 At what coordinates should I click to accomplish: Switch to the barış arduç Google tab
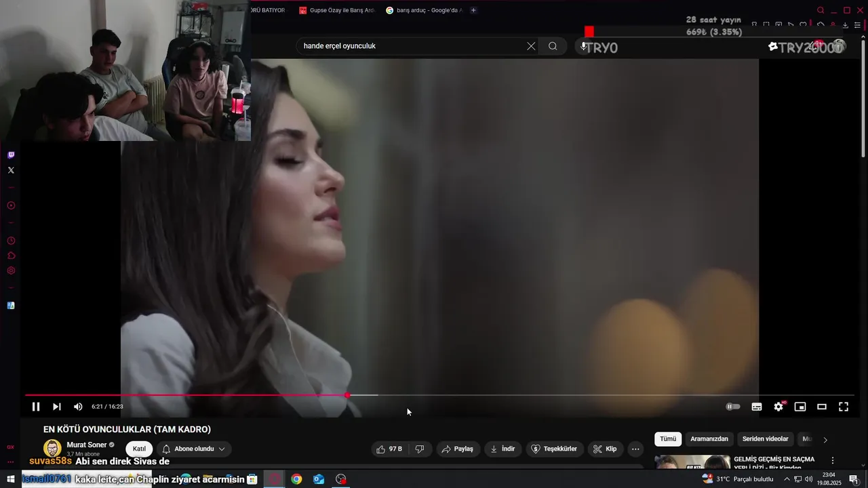(423, 10)
